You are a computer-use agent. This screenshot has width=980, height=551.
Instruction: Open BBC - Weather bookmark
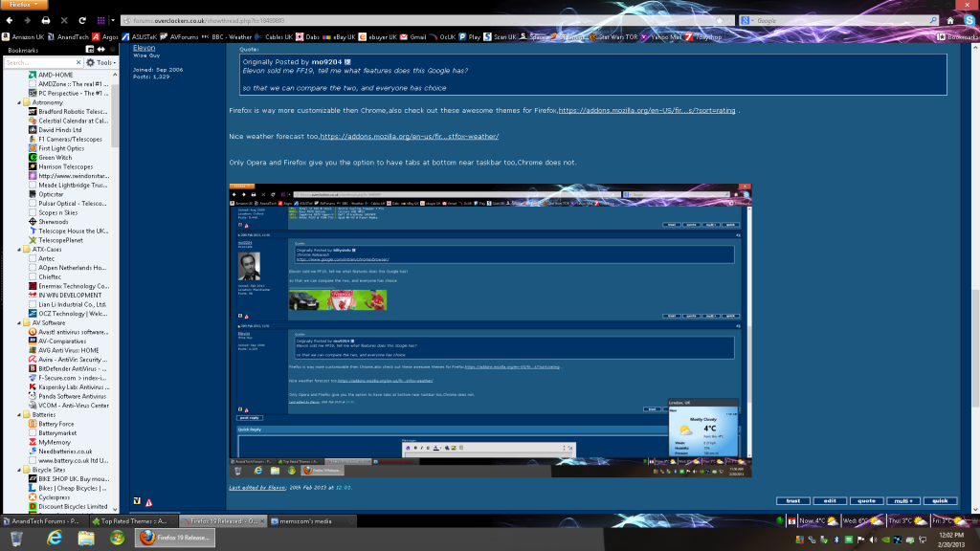226,37
